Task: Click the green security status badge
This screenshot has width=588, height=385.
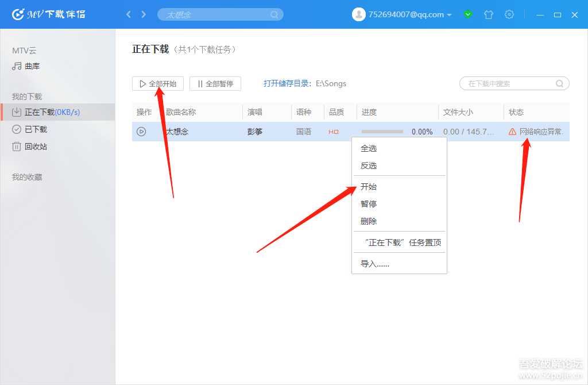Action: click(468, 15)
